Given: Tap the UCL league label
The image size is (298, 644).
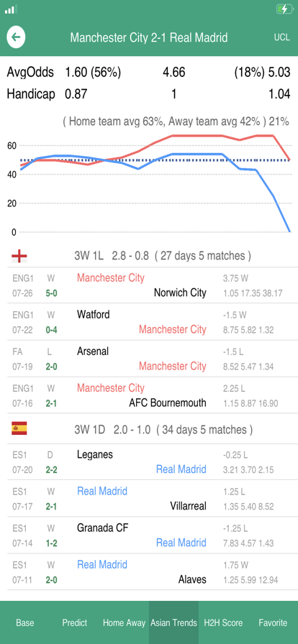Looking at the screenshot, I should click(282, 38).
